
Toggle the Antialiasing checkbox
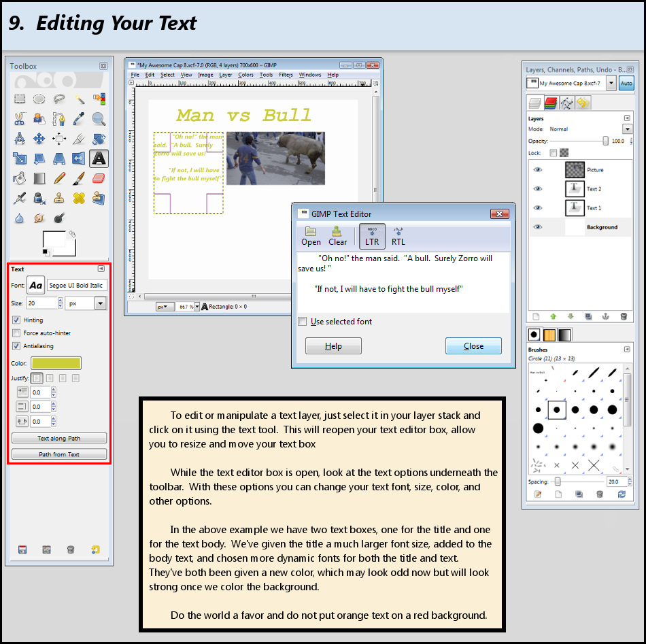(16, 345)
